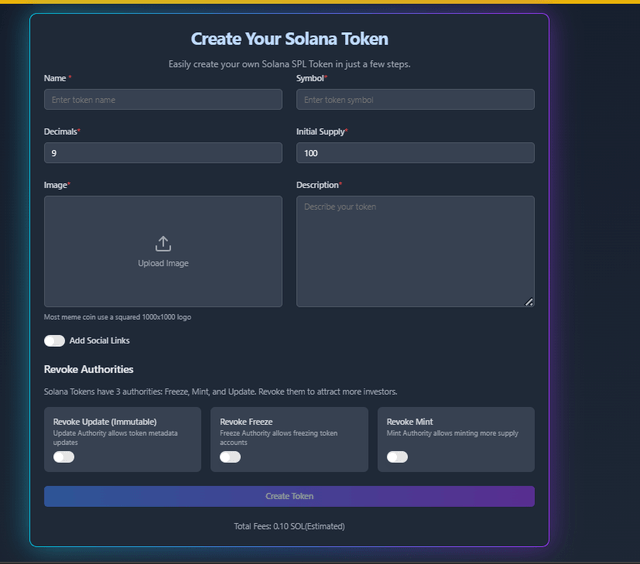Screen dimensions: 640x564
Task: Click the Description field label
Action: click(318, 185)
